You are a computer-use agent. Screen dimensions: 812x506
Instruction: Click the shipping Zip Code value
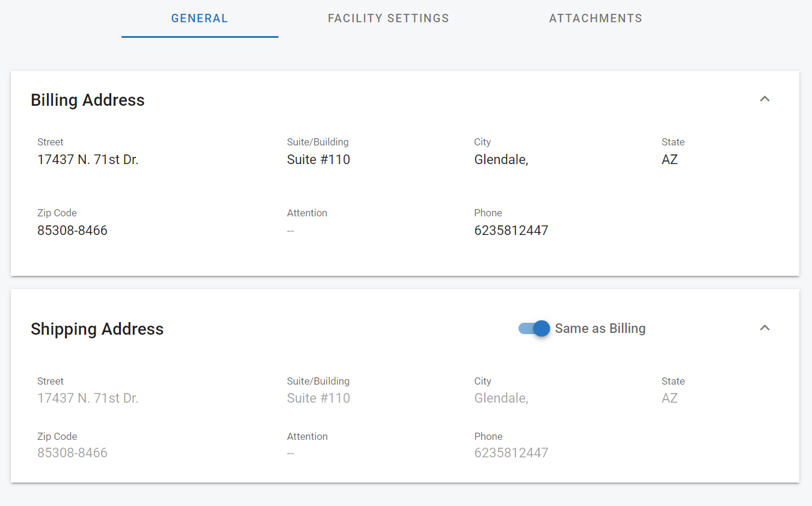click(x=72, y=453)
